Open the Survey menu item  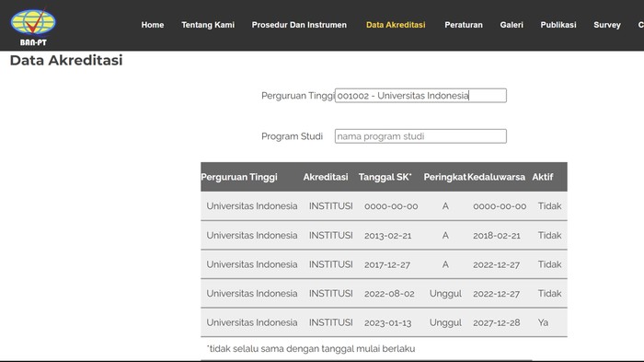(x=607, y=25)
